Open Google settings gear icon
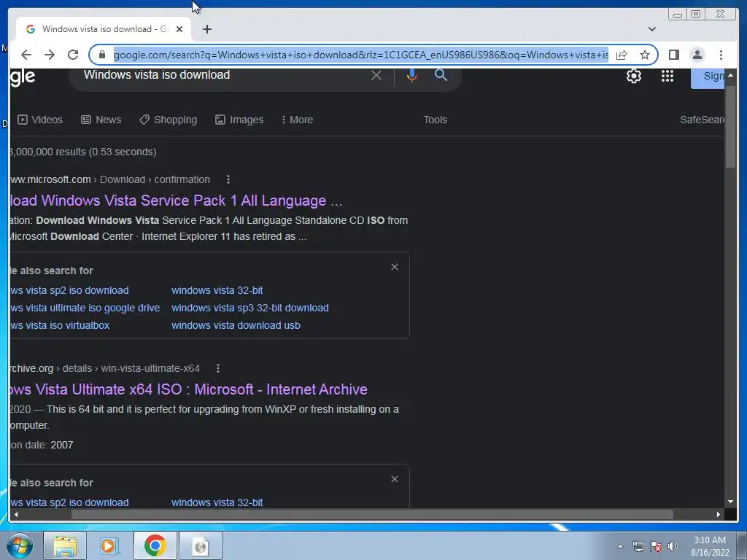The image size is (747, 560). click(634, 76)
